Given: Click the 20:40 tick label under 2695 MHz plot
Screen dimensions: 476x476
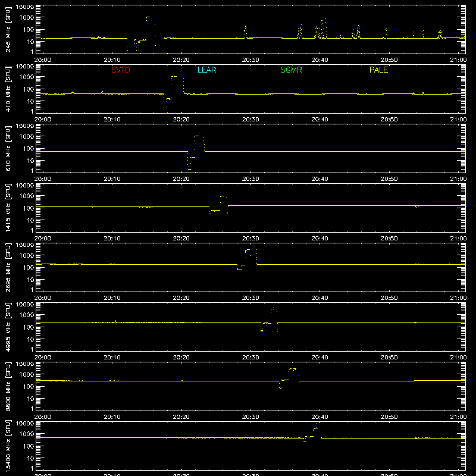Looking at the screenshot, I should pyautogui.click(x=320, y=298).
